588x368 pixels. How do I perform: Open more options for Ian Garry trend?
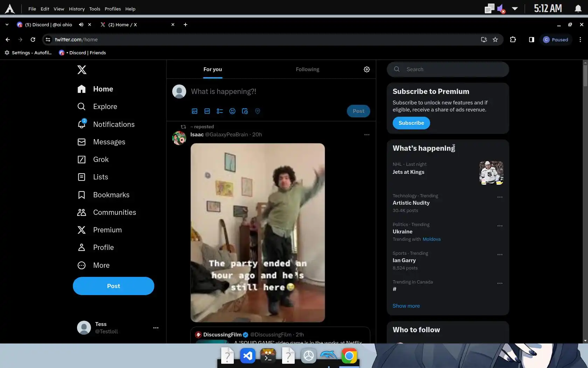(x=500, y=254)
